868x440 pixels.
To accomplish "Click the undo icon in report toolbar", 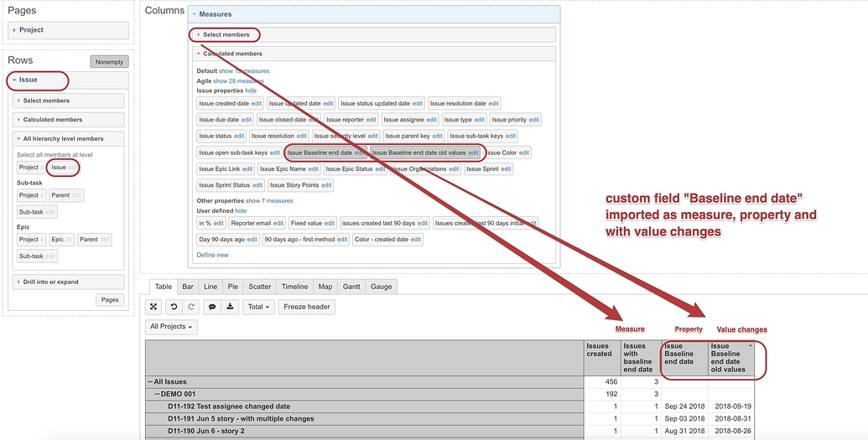I will pyautogui.click(x=173, y=307).
